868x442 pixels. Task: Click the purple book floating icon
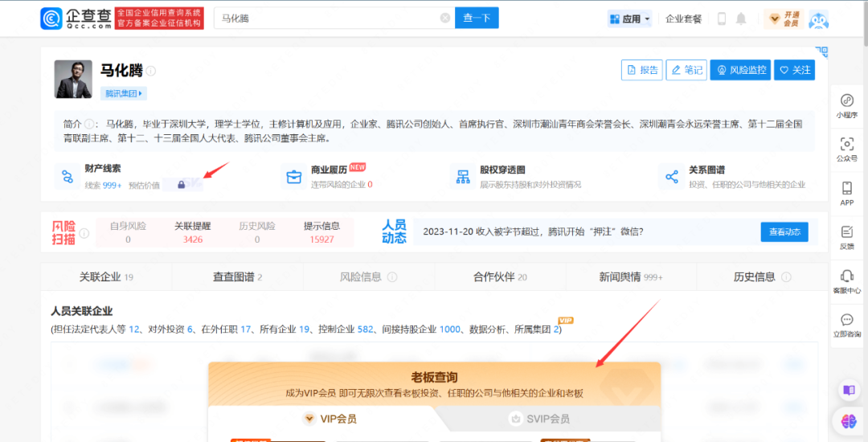click(x=849, y=390)
